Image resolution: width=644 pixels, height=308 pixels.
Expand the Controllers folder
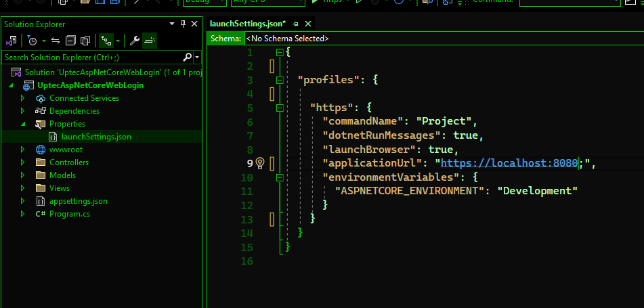[x=22, y=162]
